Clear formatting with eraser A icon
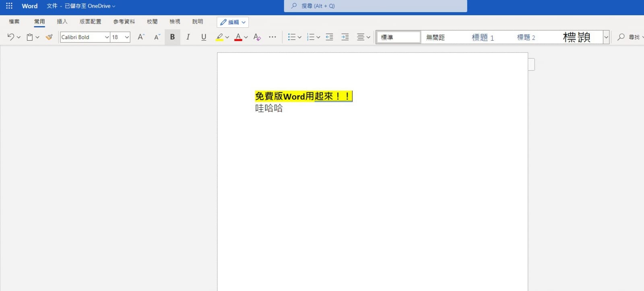 pyautogui.click(x=257, y=37)
